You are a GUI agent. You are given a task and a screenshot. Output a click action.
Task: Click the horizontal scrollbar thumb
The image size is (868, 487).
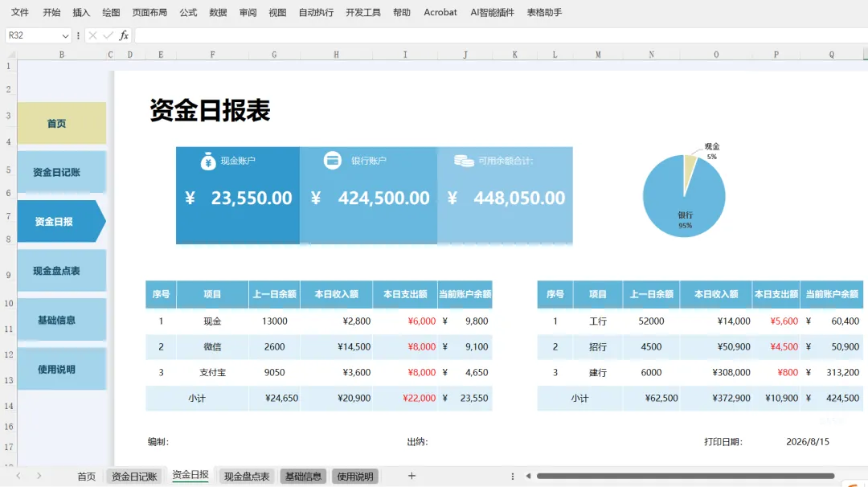[x=686, y=476]
